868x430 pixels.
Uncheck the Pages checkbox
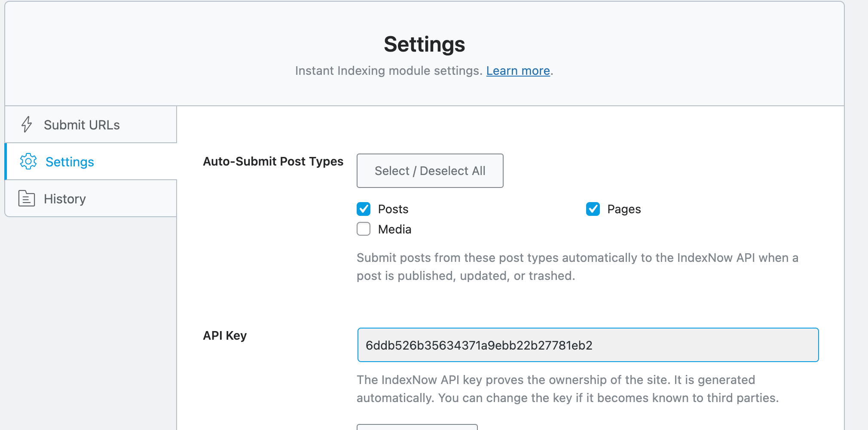[593, 209]
